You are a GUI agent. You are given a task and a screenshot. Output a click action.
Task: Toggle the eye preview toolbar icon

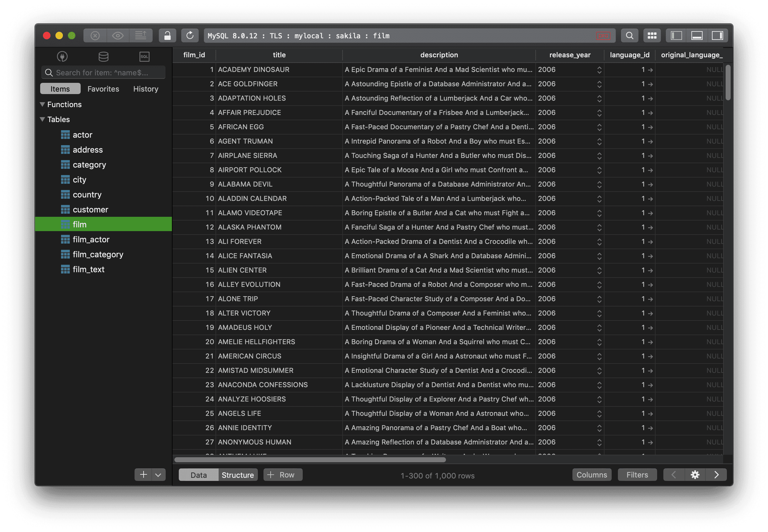pos(118,35)
